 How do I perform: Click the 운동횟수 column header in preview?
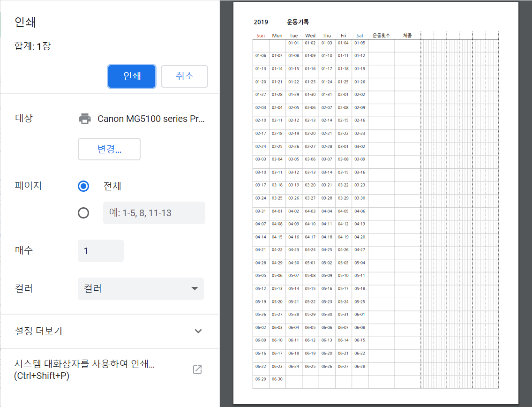click(381, 36)
